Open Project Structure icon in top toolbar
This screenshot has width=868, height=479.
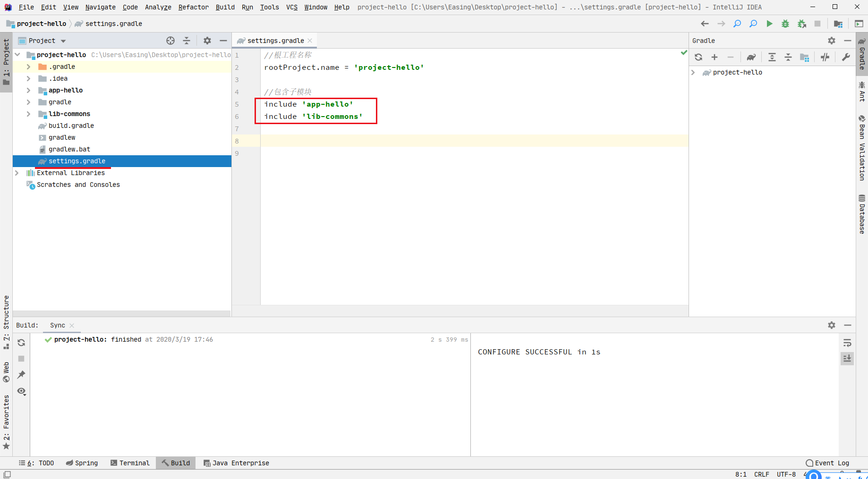point(838,24)
